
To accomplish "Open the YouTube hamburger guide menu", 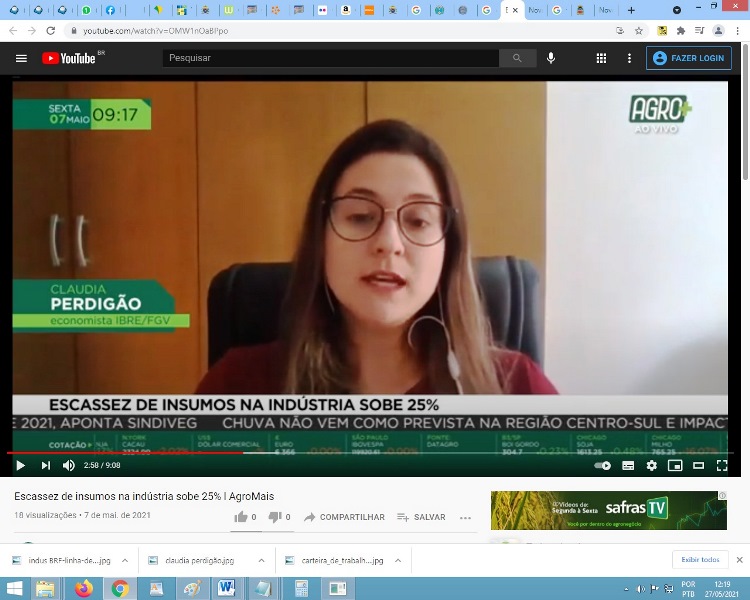I will (x=21, y=58).
